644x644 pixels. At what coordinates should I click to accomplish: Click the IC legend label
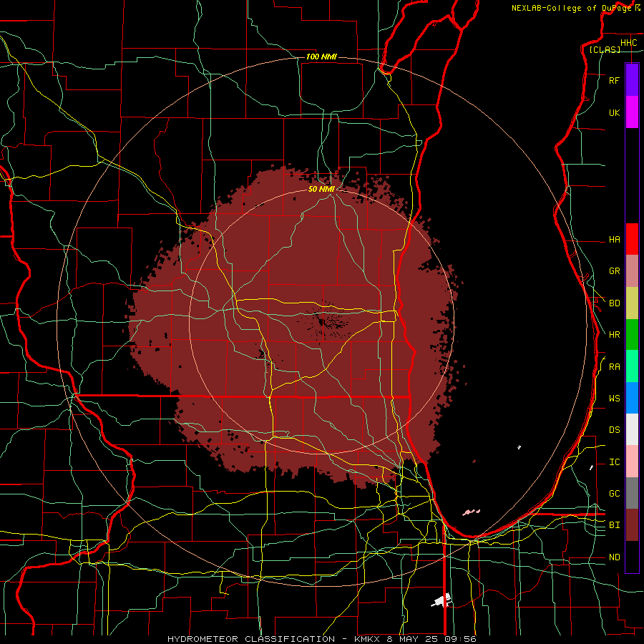point(614,462)
